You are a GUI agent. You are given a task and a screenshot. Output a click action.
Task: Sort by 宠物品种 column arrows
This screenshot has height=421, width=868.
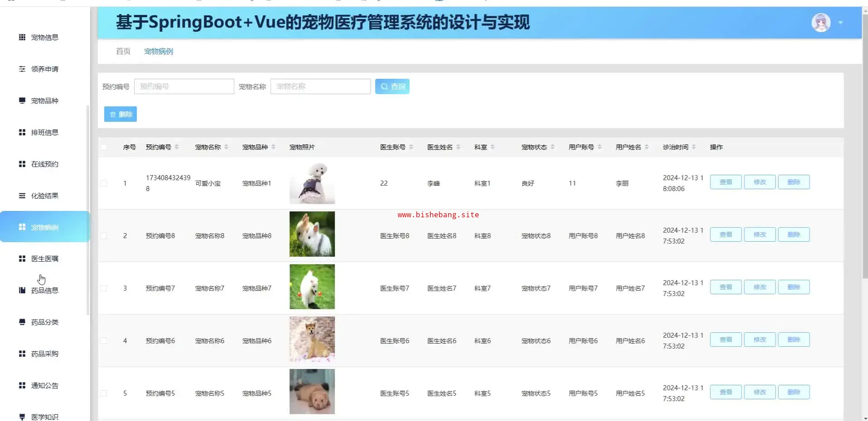click(273, 147)
